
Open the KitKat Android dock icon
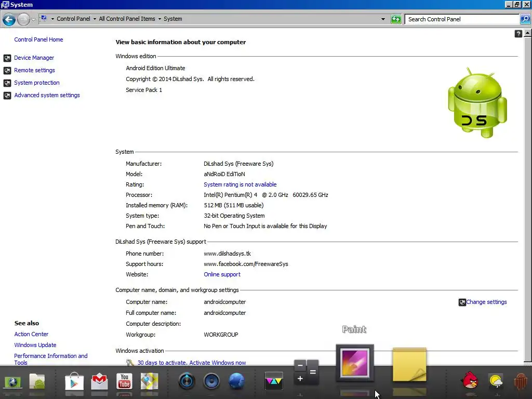[x=521, y=381]
